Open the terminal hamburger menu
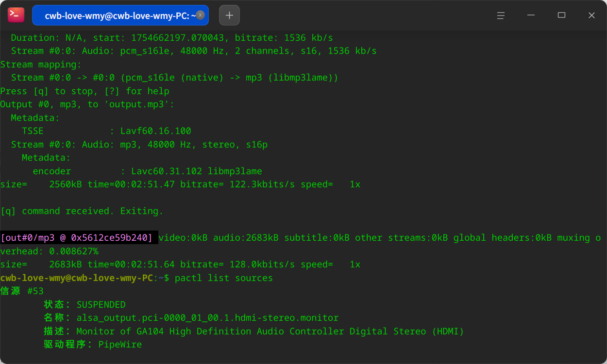This screenshot has width=607, height=364. (501, 16)
